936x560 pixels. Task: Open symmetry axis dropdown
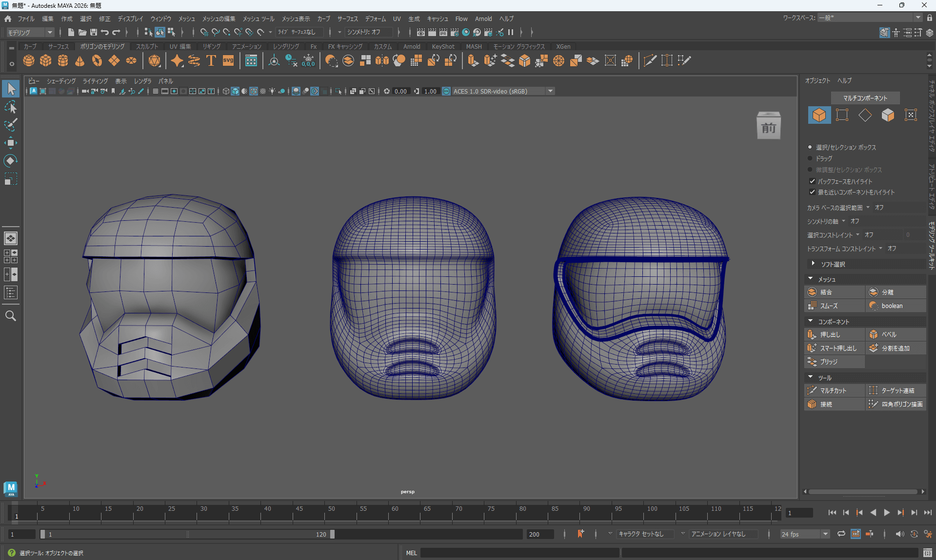pyautogui.click(x=843, y=221)
